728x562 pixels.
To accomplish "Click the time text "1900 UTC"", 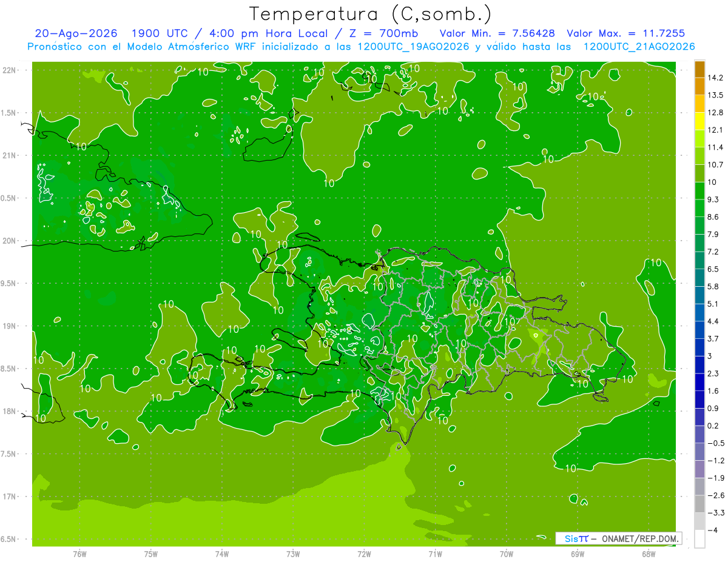I will point(161,33).
